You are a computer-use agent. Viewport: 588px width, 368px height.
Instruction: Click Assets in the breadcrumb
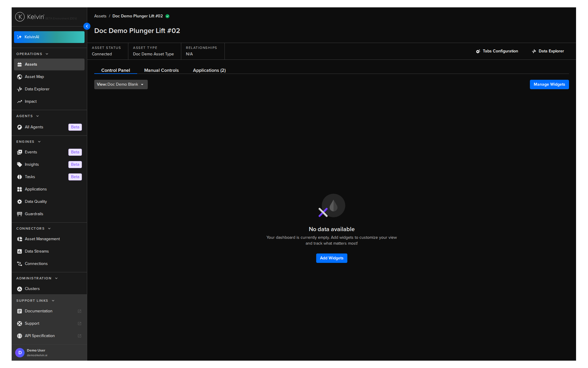(x=100, y=16)
